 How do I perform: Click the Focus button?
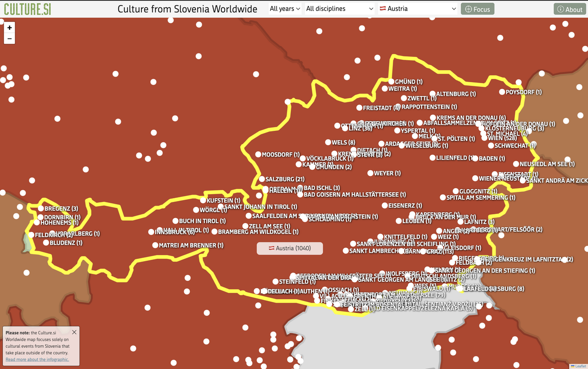(x=477, y=9)
